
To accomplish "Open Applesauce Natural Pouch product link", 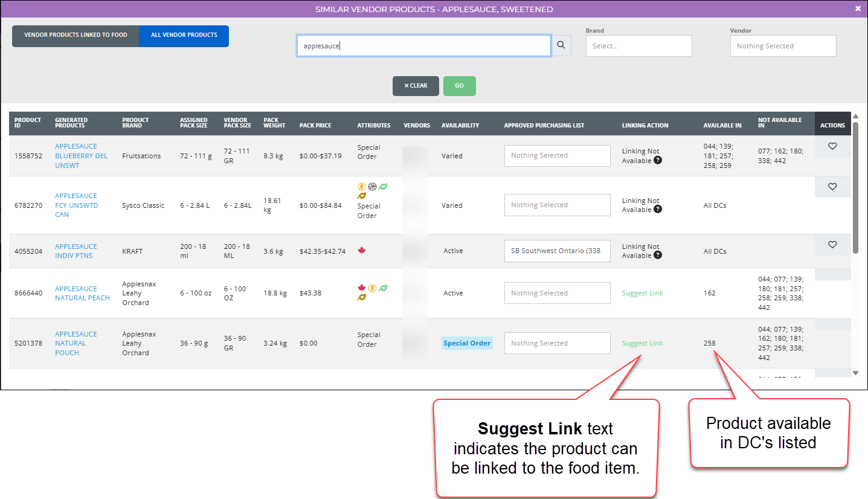I will point(76,343).
